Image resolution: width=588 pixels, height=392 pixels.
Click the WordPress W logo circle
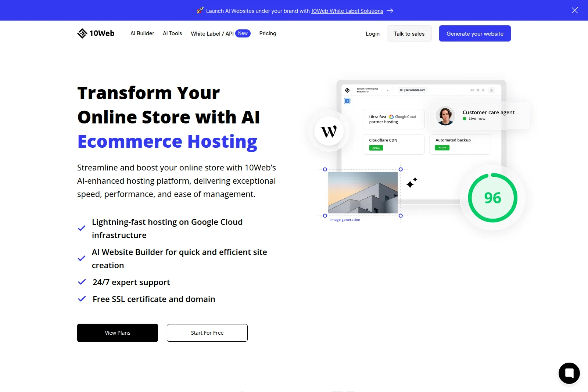(x=330, y=131)
